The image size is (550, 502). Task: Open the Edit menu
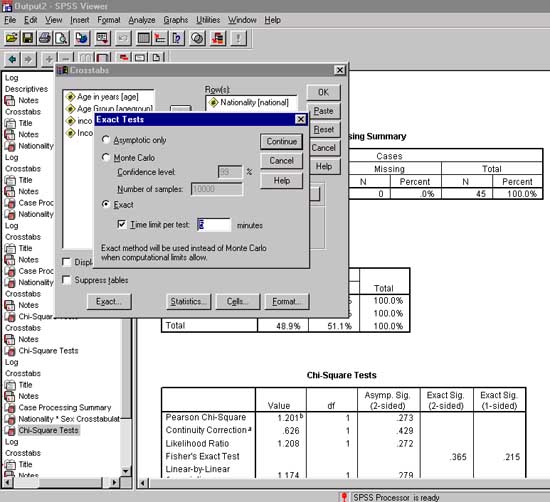pyautogui.click(x=31, y=20)
